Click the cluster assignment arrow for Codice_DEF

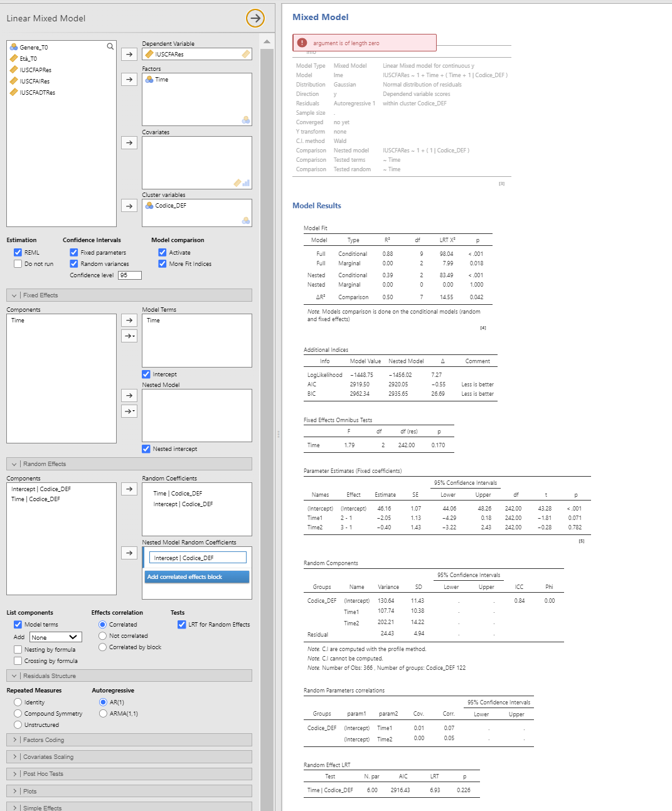pos(129,205)
